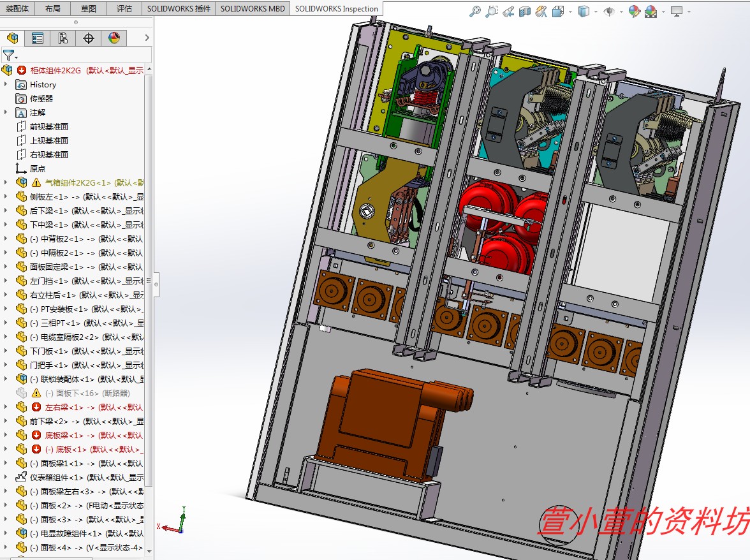Click the History folder icon
750x560 pixels.
click(x=21, y=85)
